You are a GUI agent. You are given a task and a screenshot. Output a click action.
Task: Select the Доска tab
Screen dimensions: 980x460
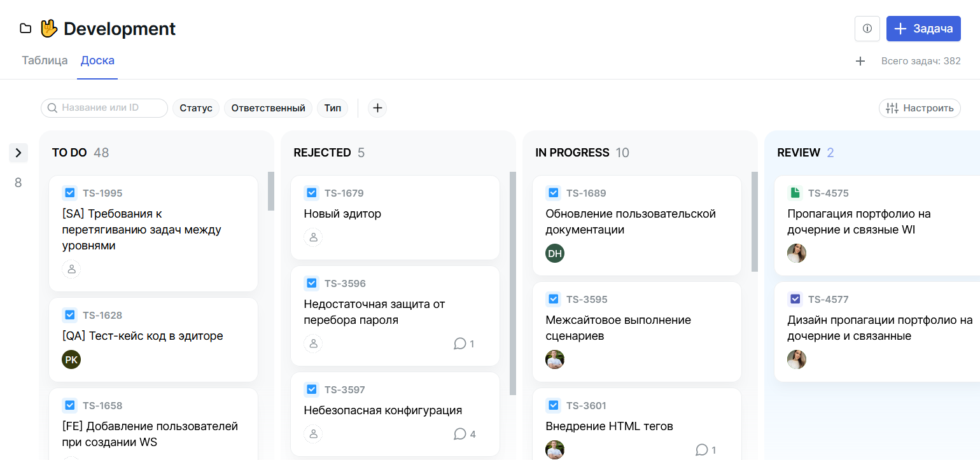(x=97, y=61)
